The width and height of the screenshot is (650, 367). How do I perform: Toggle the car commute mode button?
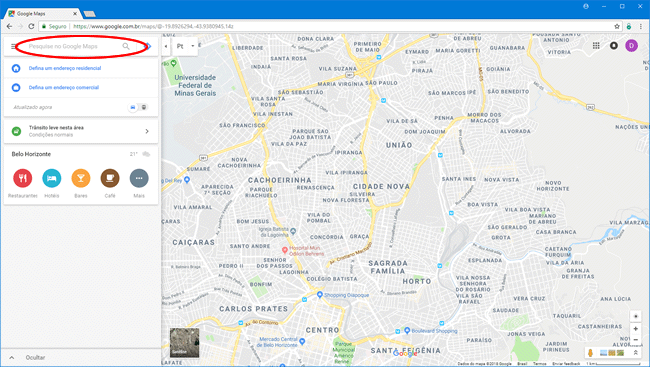click(x=133, y=107)
